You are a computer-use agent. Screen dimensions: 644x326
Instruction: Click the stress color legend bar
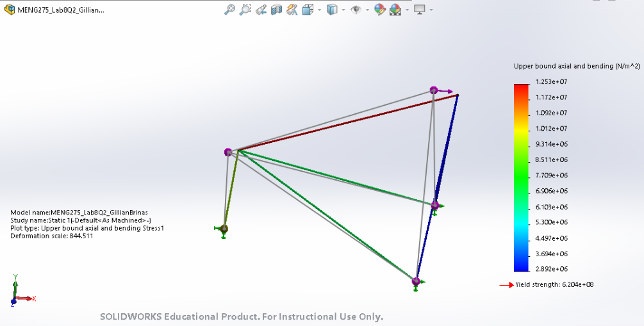(x=522, y=178)
